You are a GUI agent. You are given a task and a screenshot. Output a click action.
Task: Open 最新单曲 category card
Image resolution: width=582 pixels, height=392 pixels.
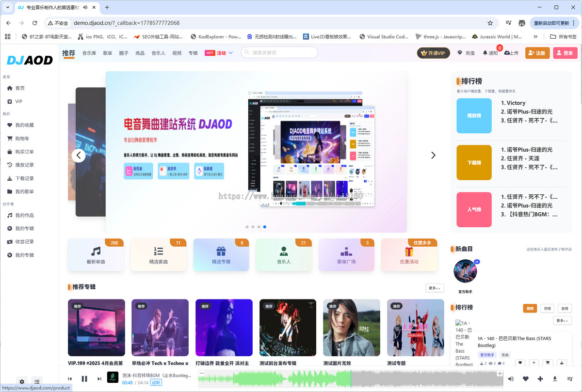click(96, 255)
